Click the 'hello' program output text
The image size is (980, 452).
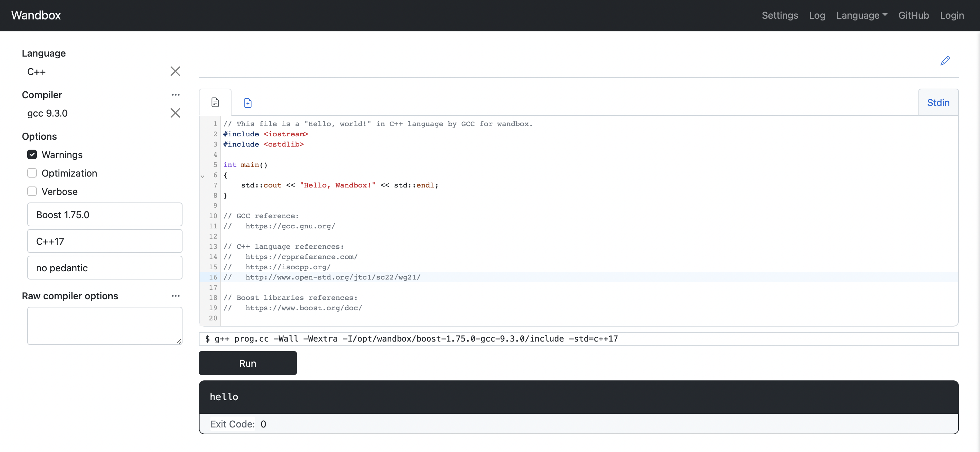tap(224, 397)
